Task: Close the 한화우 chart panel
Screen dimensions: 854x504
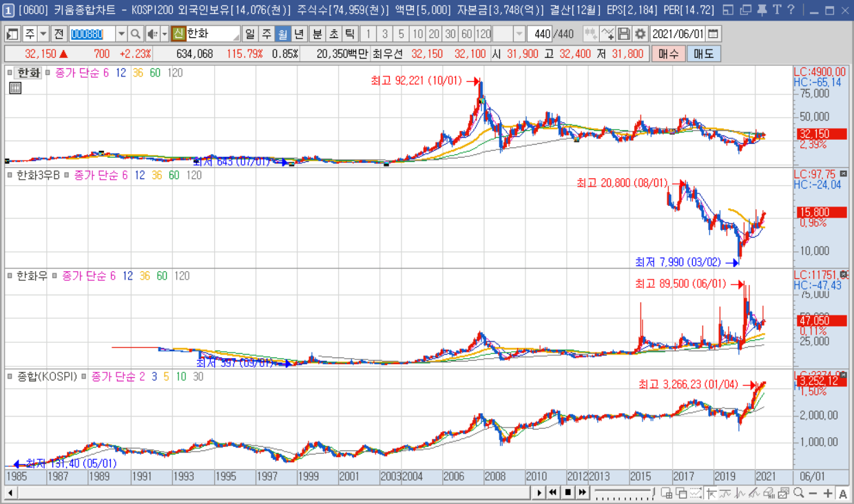Action: tap(844, 274)
